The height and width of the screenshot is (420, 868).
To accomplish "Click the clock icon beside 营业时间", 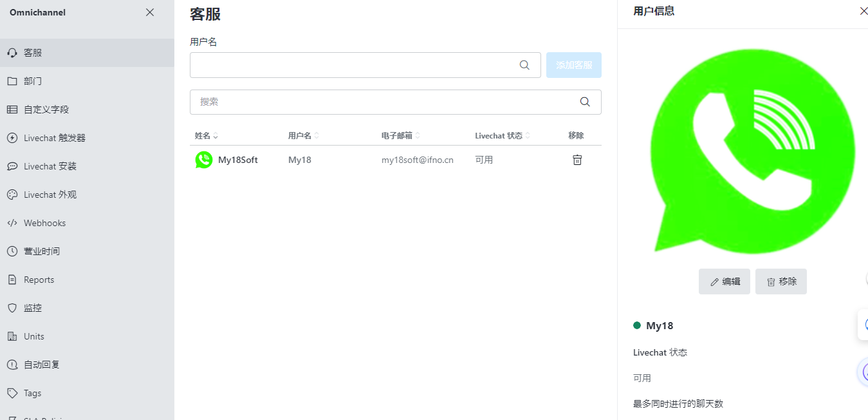I will pos(12,251).
